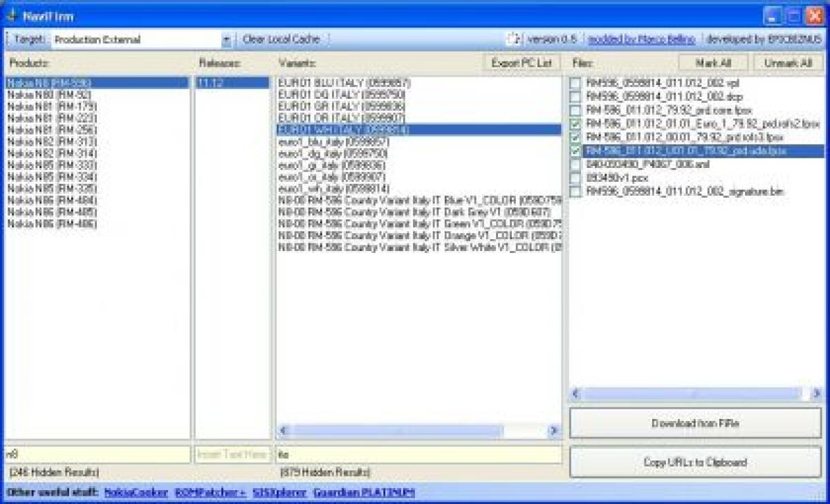Screen dimensions: 830x504
Task: Click the NaviFirm app icon in title bar
Action: [11, 15]
